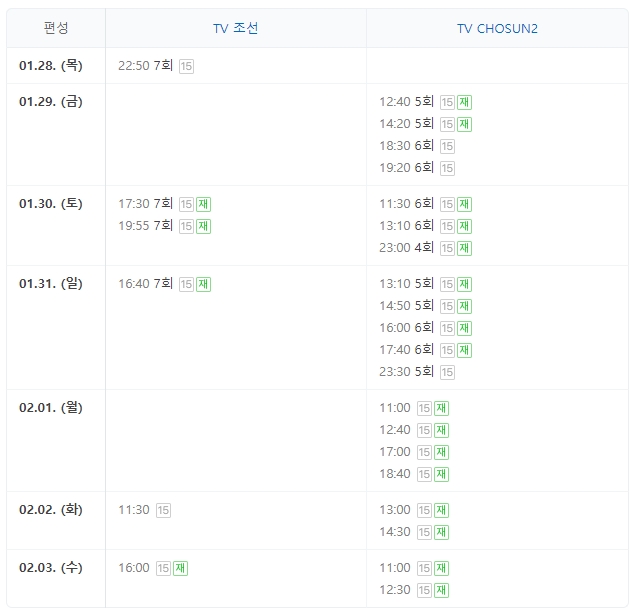Viewport: 631px width, 609px height.
Task: Click the 15 rating badge for 14:50 5회
Action: [447, 306]
